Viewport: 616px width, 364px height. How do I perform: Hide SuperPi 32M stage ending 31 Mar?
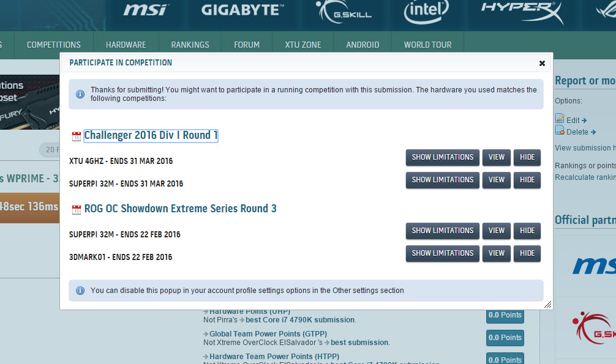pyautogui.click(x=527, y=180)
